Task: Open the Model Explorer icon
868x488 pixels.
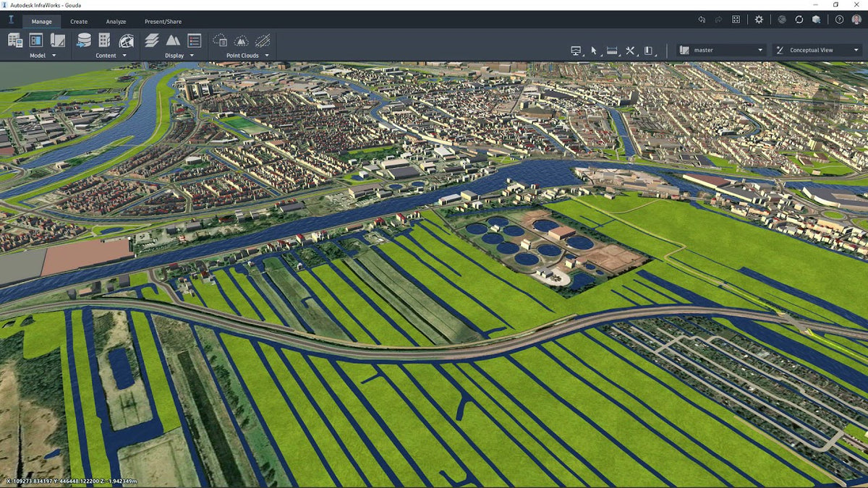Action: (35, 40)
